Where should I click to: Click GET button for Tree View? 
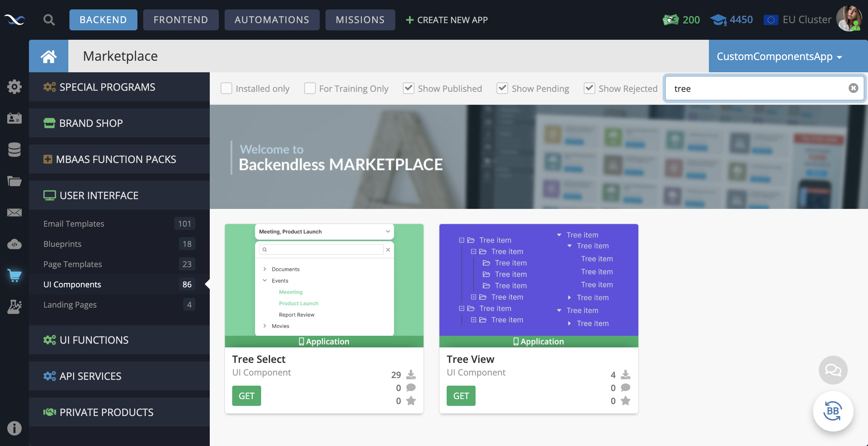(461, 395)
